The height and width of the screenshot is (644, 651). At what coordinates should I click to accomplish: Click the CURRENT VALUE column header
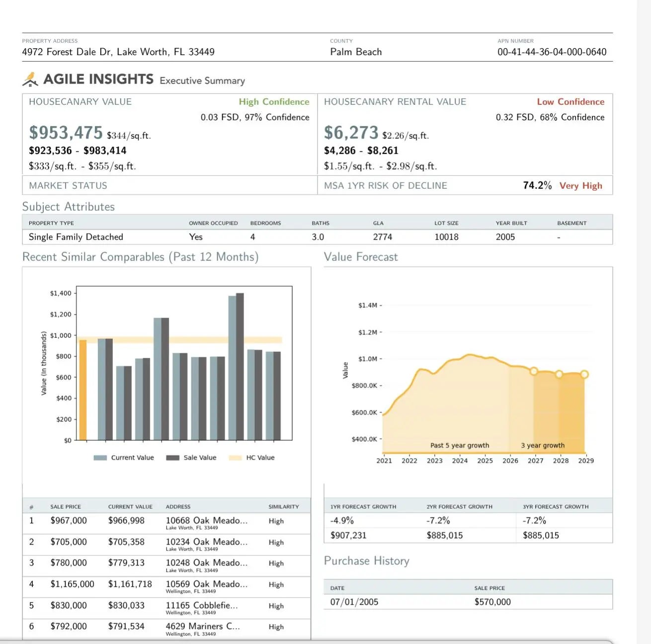pyautogui.click(x=130, y=507)
